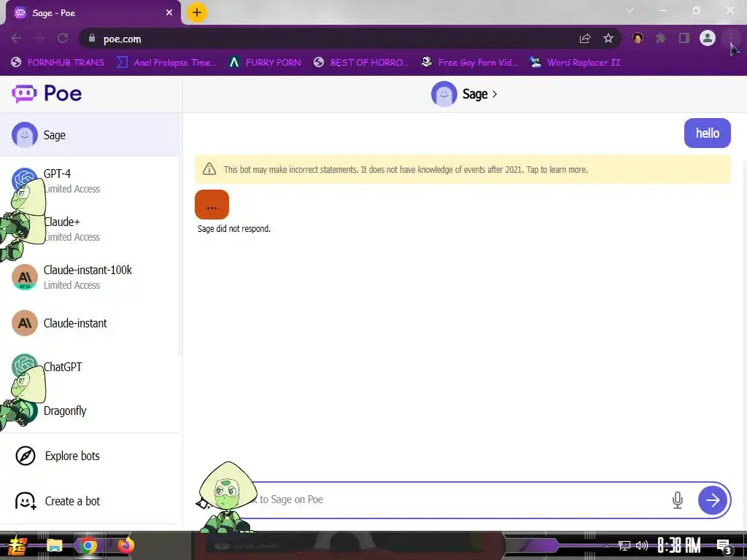The image size is (747, 560).
Task: Open the Extensions puzzle icon
Action: pos(661,38)
